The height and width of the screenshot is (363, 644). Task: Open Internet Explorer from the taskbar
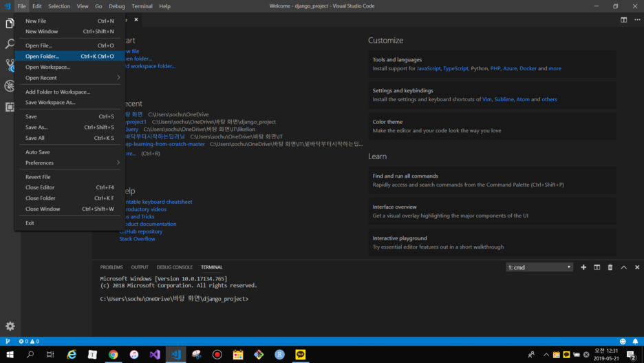coord(72,354)
